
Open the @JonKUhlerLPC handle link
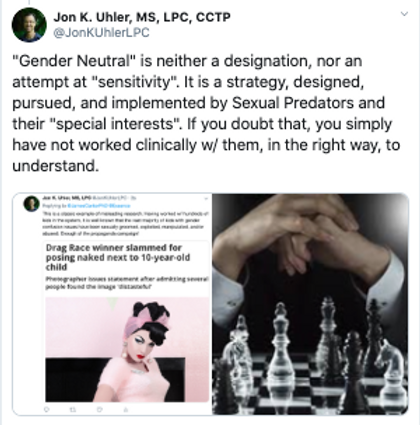[101, 33]
